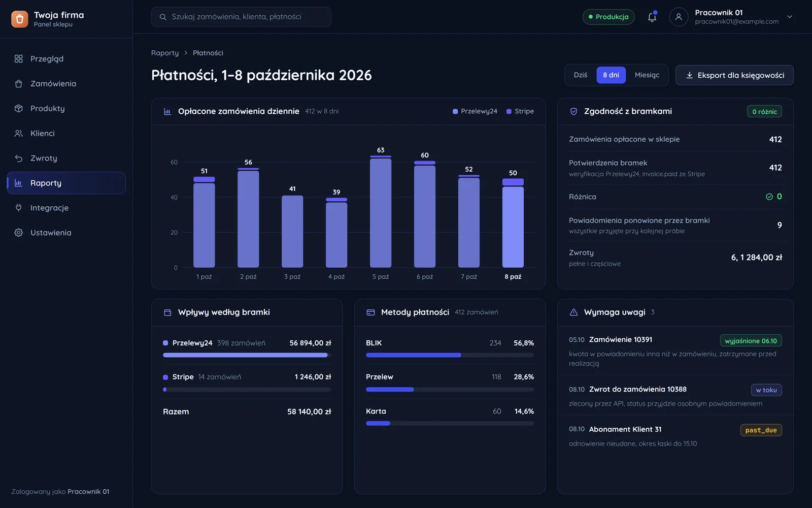The height and width of the screenshot is (508, 812).
Task: Click the BLIK share progress bar
Action: pos(450,355)
